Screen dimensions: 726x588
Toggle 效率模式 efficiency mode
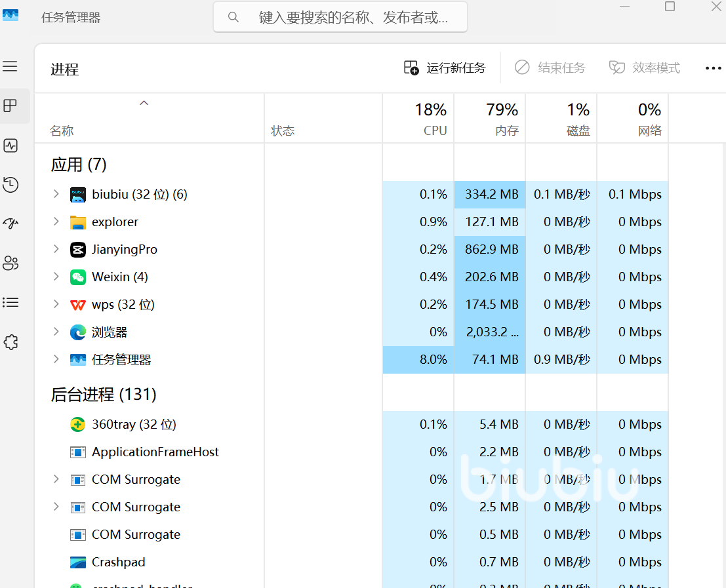coord(645,68)
